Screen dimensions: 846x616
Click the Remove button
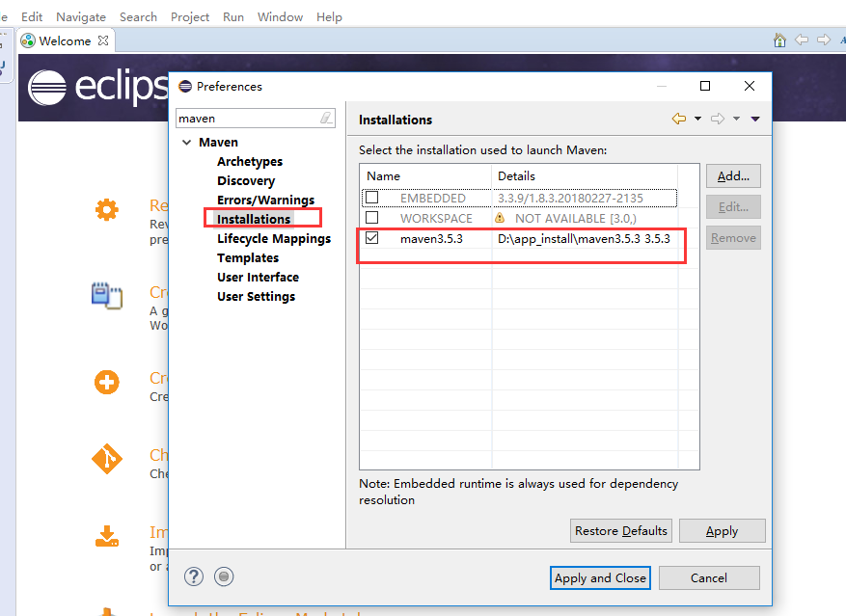[x=733, y=238]
